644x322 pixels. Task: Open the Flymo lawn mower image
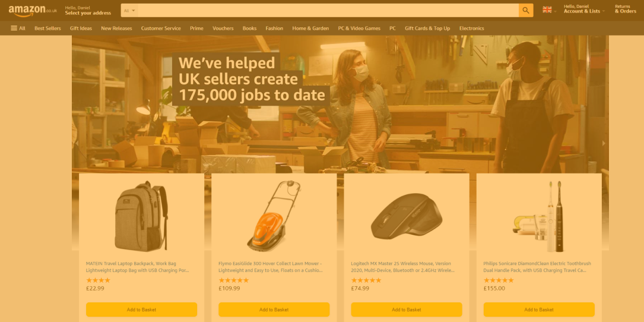pyautogui.click(x=274, y=216)
